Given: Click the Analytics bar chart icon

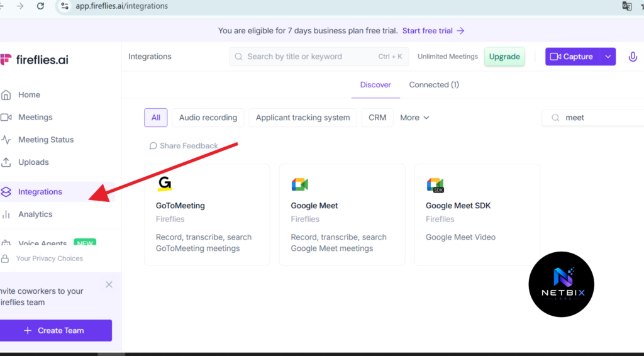Looking at the screenshot, I should pos(6,214).
